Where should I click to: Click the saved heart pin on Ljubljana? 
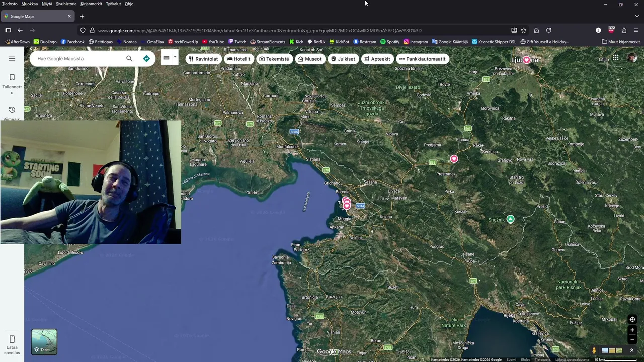(526, 60)
